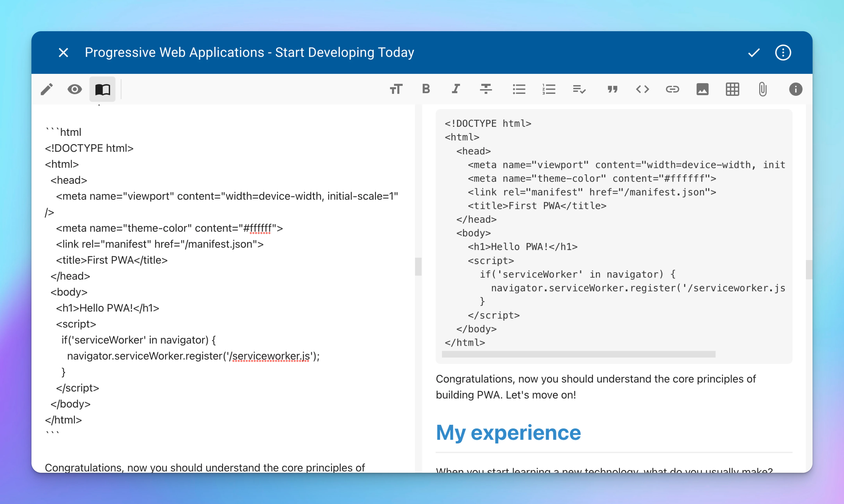
Task: Click the editor pane vertical scrollbar thumb
Action: [418, 267]
